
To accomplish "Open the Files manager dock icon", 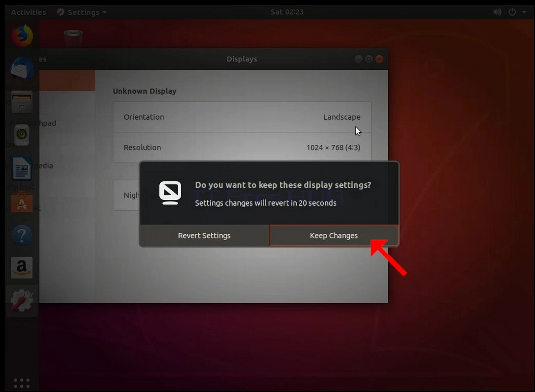I will (x=22, y=102).
